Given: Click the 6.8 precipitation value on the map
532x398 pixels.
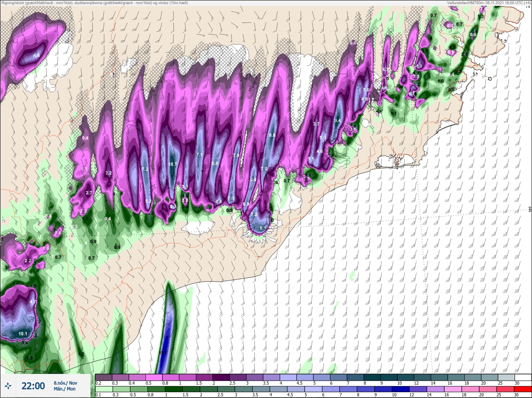Looking at the screenshot, I should (215, 163).
